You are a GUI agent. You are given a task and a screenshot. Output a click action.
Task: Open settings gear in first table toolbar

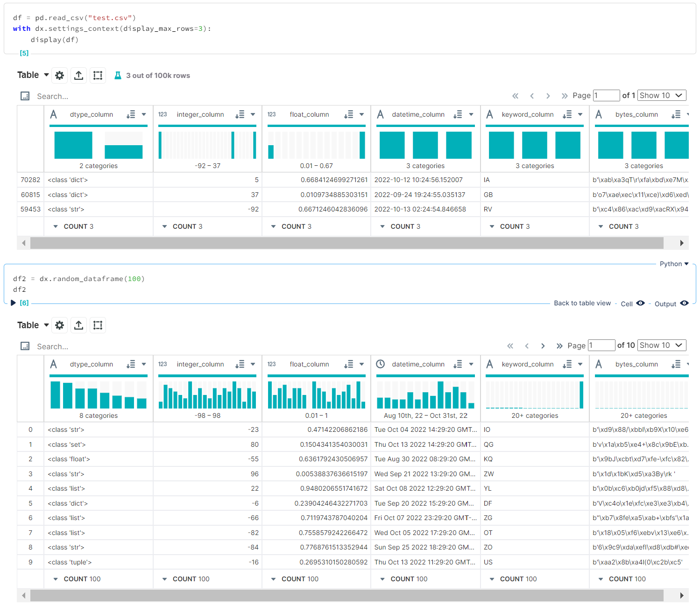point(59,75)
